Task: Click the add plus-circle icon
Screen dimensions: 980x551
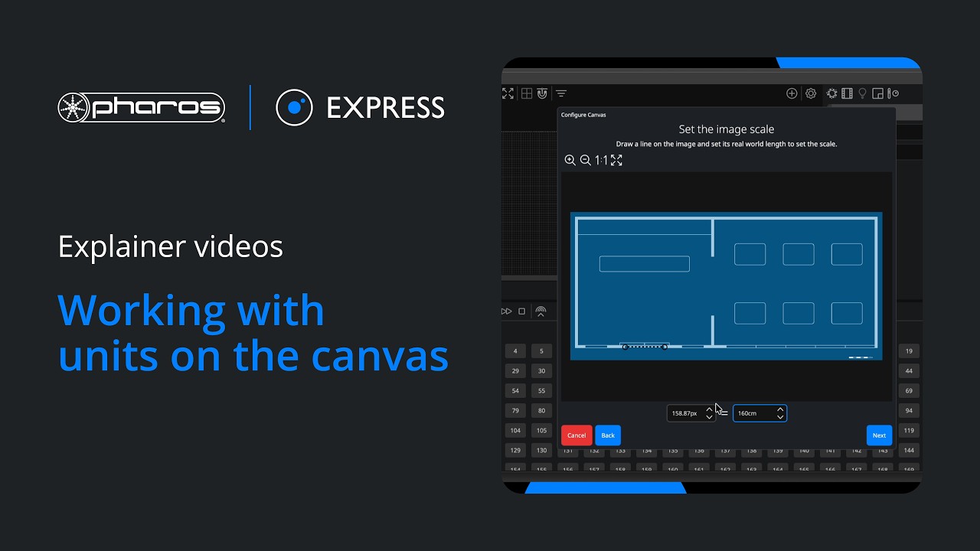Action: [792, 93]
